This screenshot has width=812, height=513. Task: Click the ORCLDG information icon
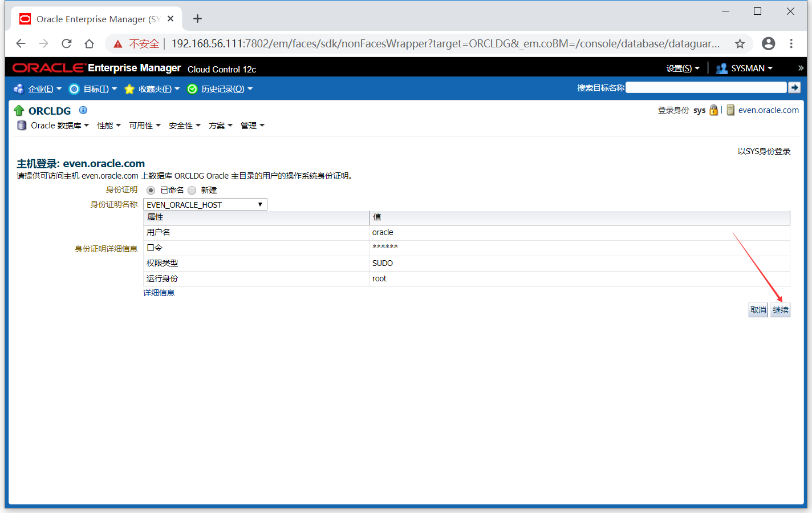(83, 110)
